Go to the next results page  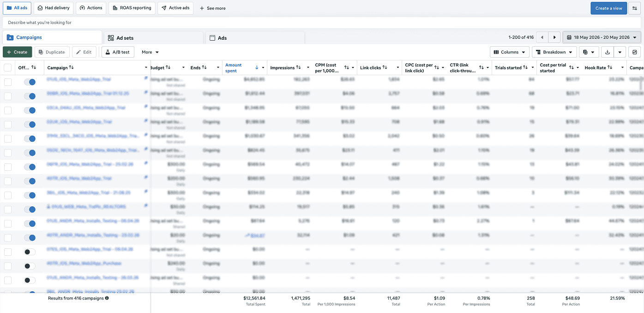point(554,37)
